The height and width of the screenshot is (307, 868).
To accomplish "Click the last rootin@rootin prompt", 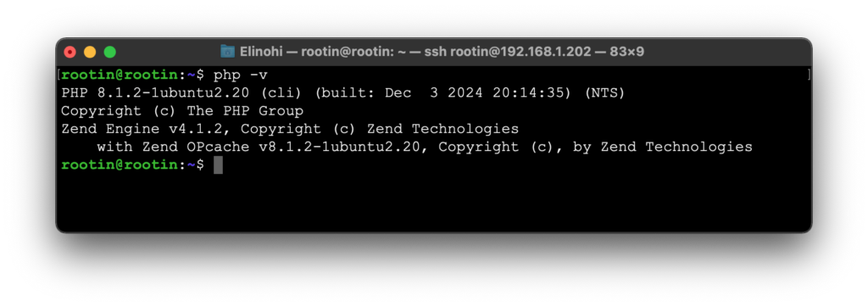I will [x=120, y=165].
